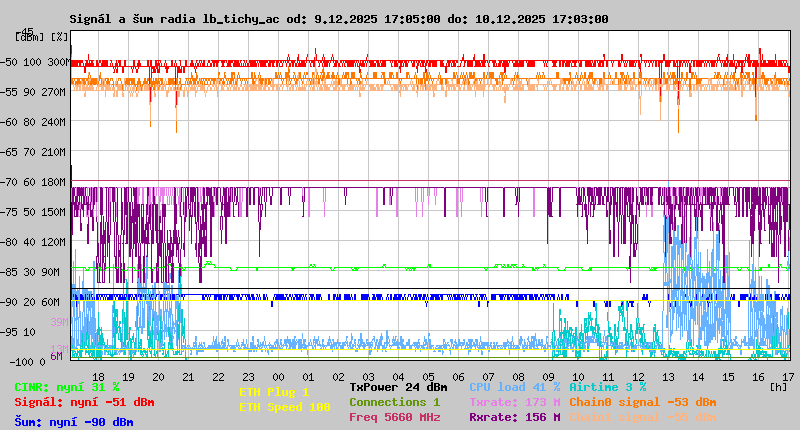Click the '17' hour tick on time axis
Viewport: 800px width, 430px height.
point(788,377)
